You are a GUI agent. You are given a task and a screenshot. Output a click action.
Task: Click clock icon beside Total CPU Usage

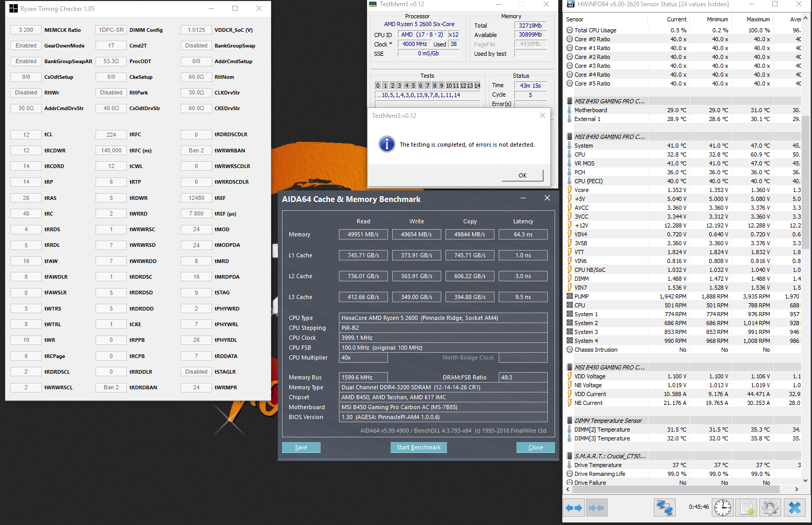(x=570, y=30)
